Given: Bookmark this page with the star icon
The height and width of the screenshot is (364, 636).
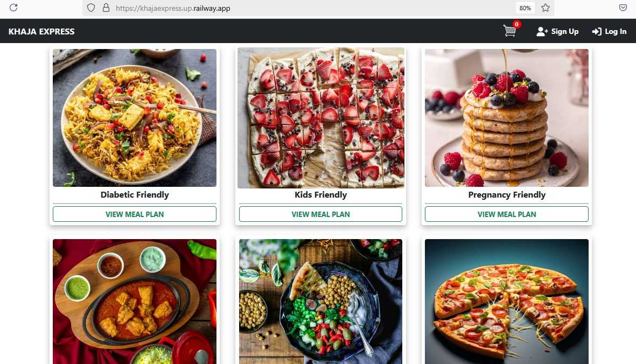Looking at the screenshot, I should [x=546, y=8].
